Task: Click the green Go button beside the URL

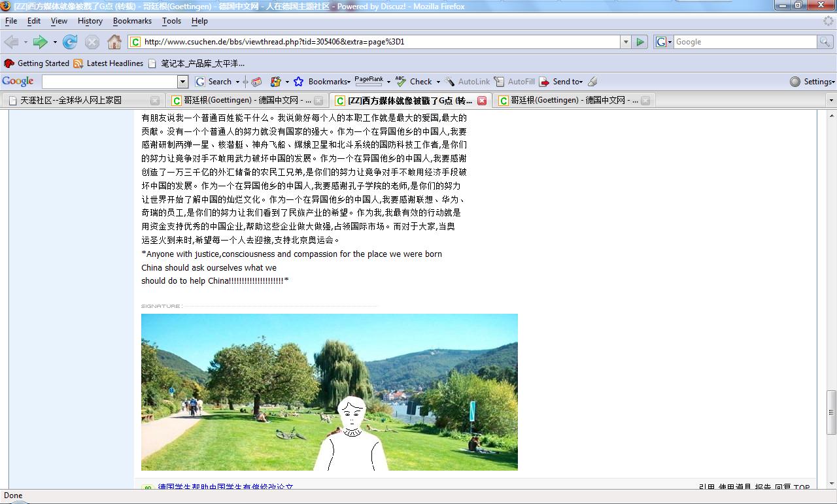Action: click(640, 42)
